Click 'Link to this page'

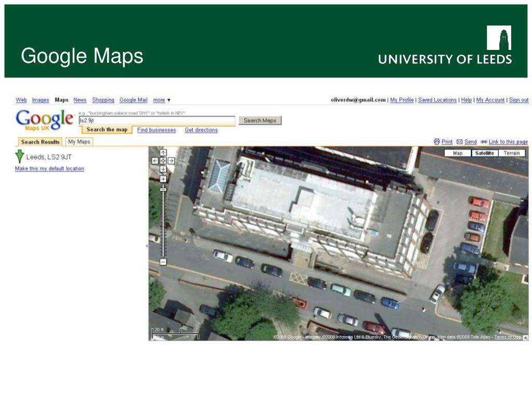point(508,141)
